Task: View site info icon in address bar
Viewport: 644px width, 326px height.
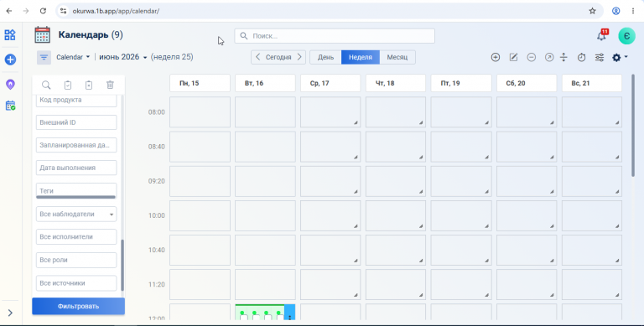Action: (63, 11)
